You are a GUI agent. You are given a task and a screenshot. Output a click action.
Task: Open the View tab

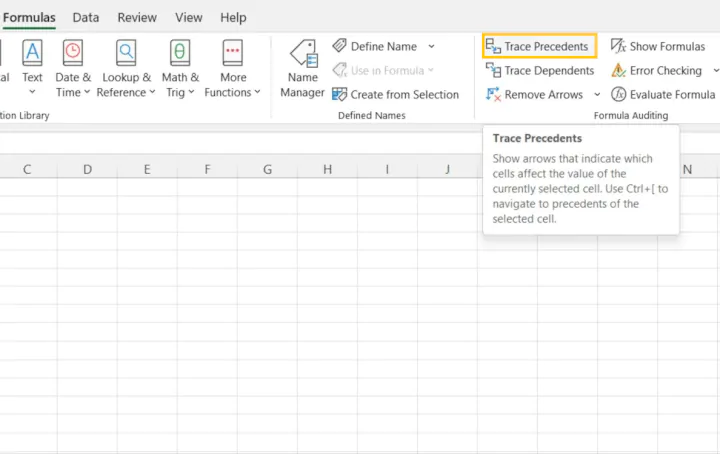click(188, 17)
